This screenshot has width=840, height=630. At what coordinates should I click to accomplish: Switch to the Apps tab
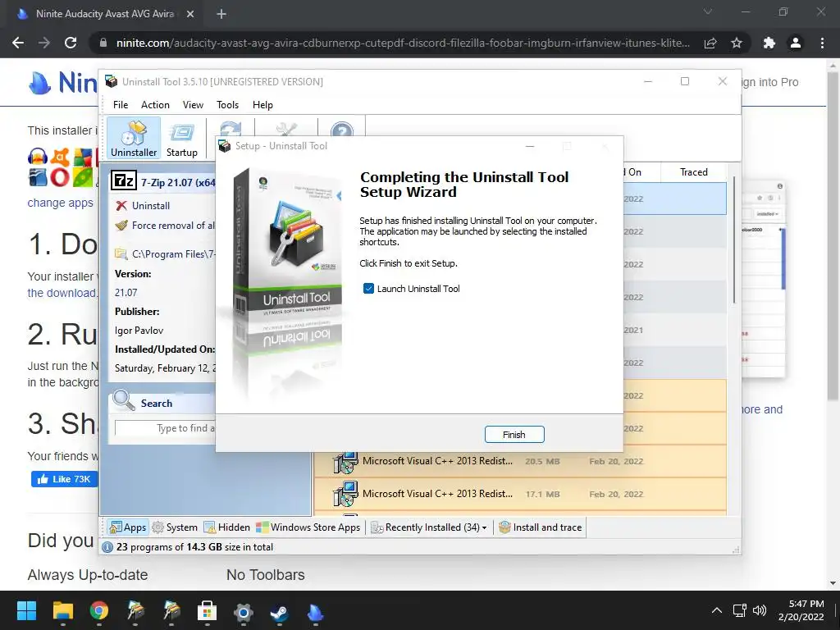pyautogui.click(x=127, y=527)
